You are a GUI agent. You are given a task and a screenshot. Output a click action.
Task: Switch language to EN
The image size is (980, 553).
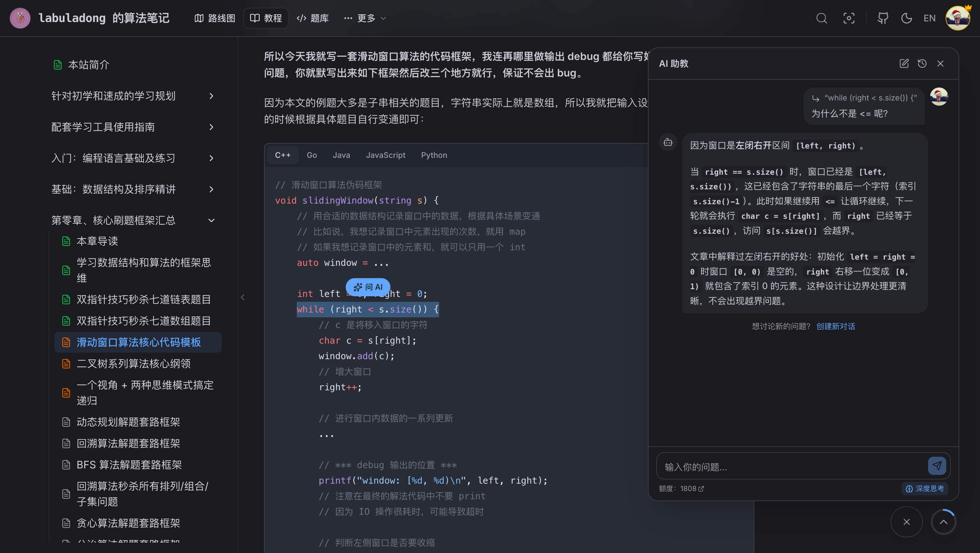[x=929, y=18]
